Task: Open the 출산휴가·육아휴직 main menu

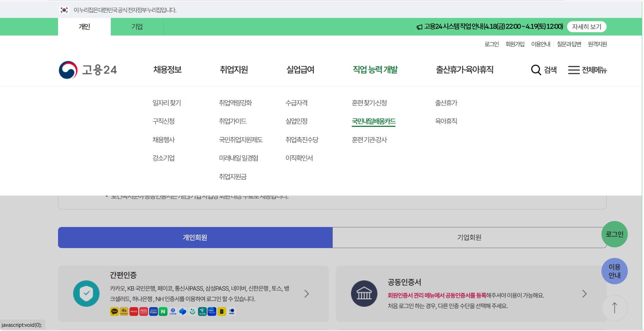Action: 465,70
